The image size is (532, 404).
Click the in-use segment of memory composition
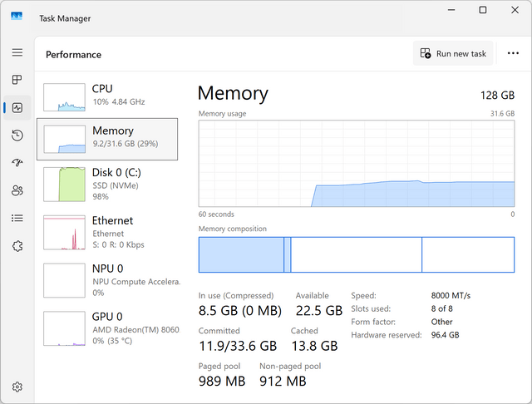(x=241, y=254)
